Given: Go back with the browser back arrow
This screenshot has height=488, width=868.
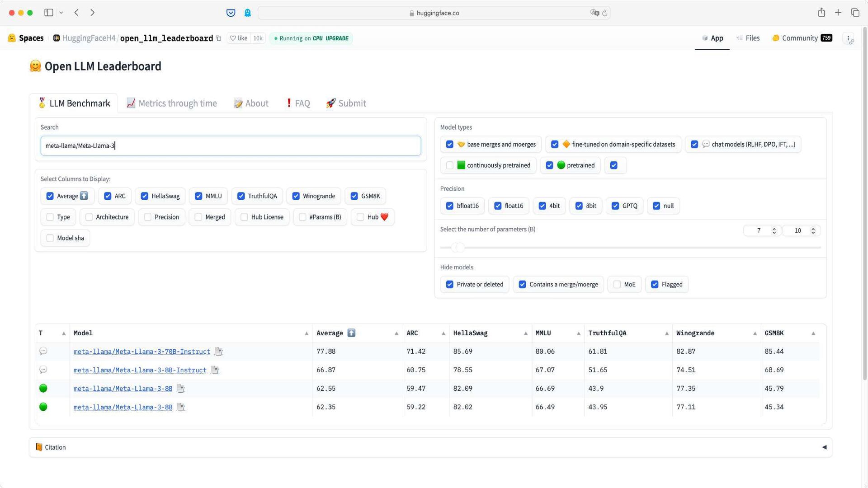Looking at the screenshot, I should (x=76, y=13).
